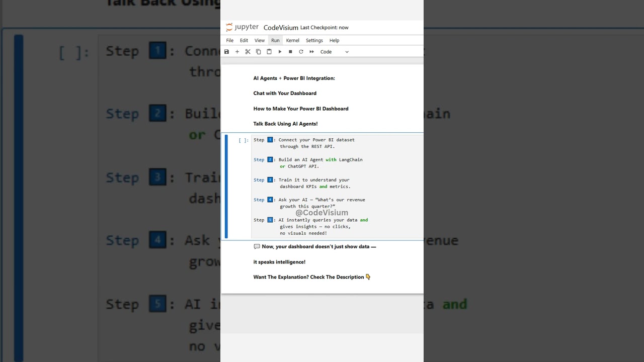Click line 'or ChatGPT API.'

[x=299, y=166]
